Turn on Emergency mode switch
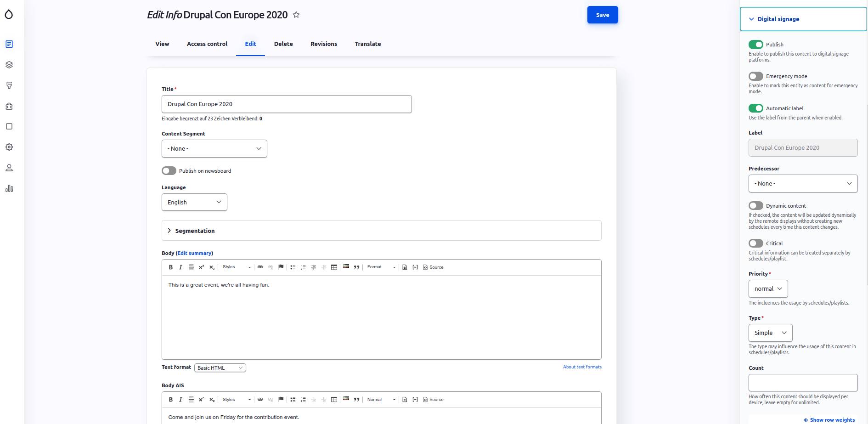The image size is (868, 424). [x=755, y=76]
